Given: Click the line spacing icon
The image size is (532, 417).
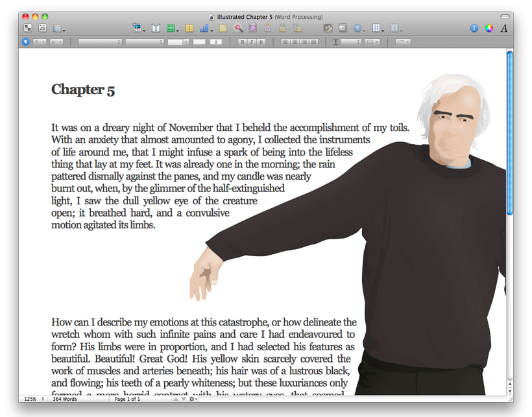Looking at the screenshot, I should tap(335, 42).
